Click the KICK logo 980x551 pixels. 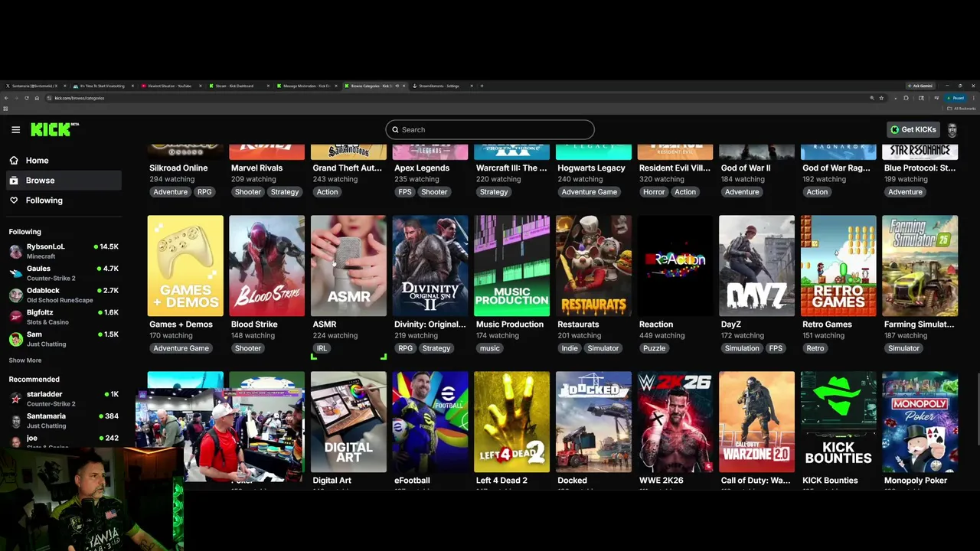tap(54, 129)
